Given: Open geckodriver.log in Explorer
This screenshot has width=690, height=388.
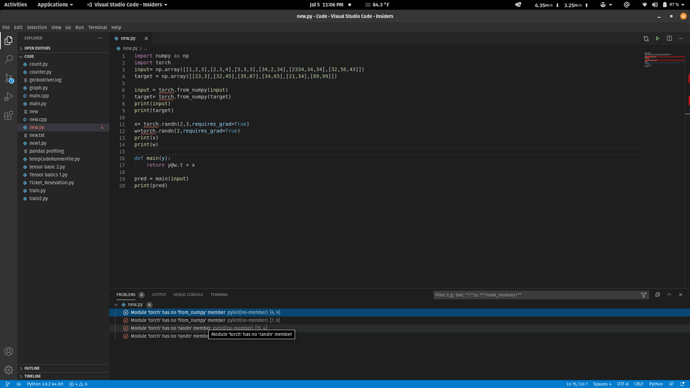Looking at the screenshot, I should 45,80.
